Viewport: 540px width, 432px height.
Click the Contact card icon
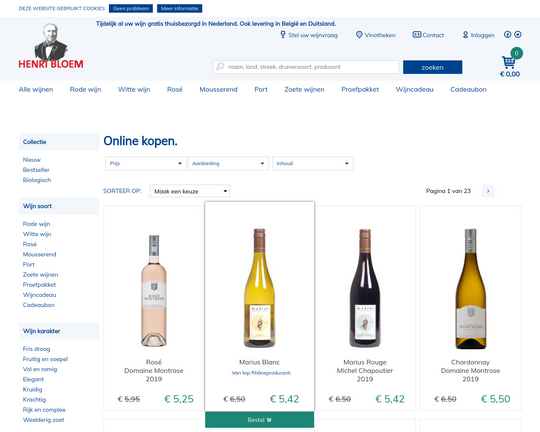[417, 34]
